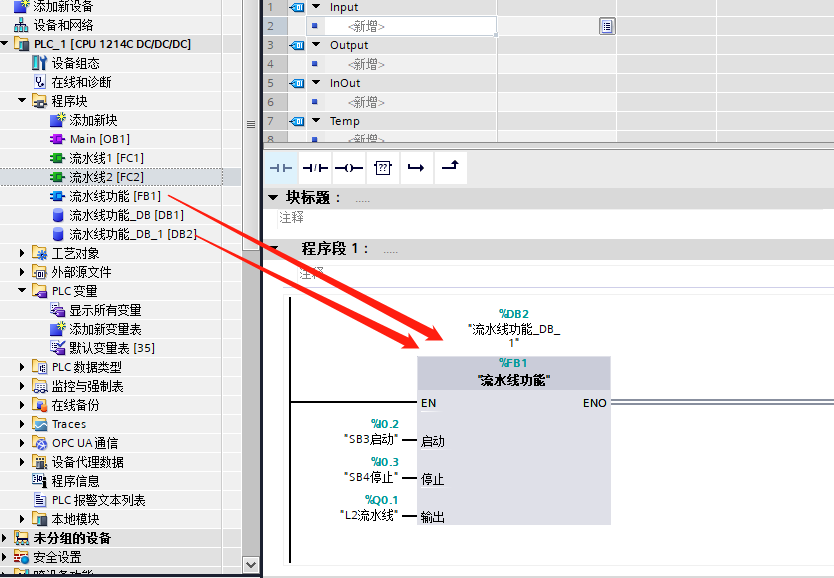Viewport: 834px width, 578px height.
Task: Click 添加新块 to add block
Action: [93, 120]
